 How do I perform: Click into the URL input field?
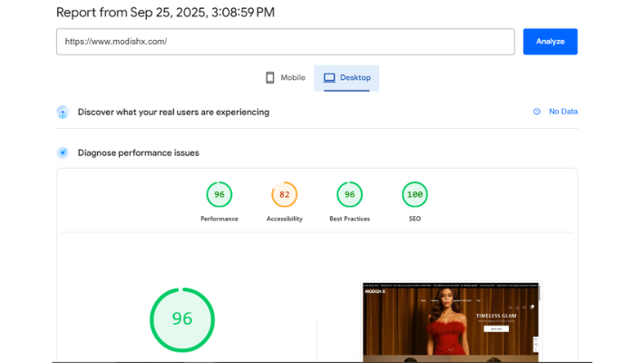pos(285,42)
